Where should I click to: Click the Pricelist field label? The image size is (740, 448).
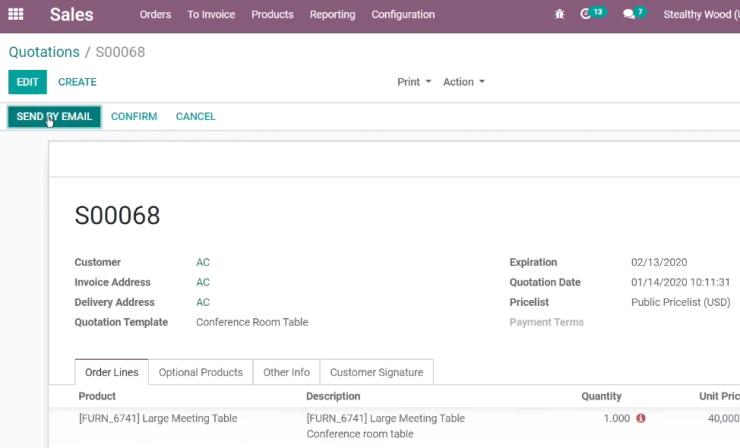(529, 302)
